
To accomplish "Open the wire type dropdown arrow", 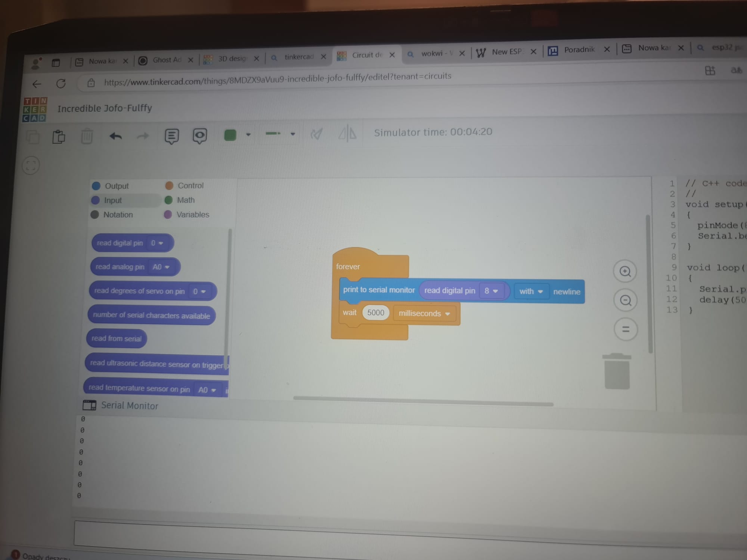I will click(293, 134).
